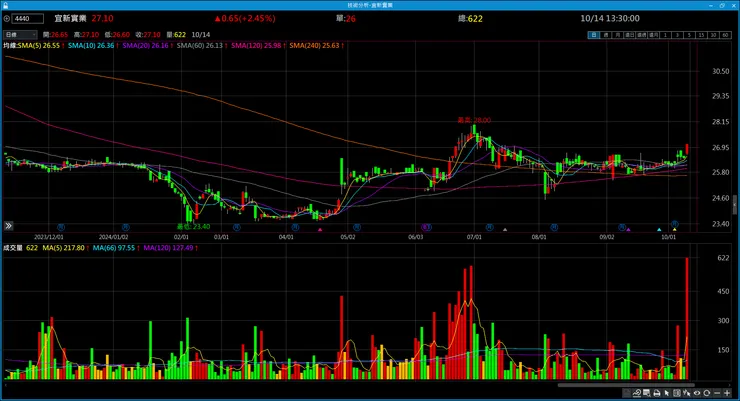
Task: Click the refresh circle icon
Action: coord(706,393)
